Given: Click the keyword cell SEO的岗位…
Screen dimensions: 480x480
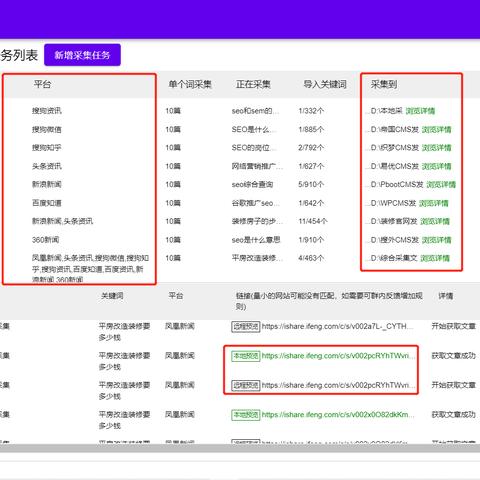Looking at the screenshot, I should pos(255,148).
